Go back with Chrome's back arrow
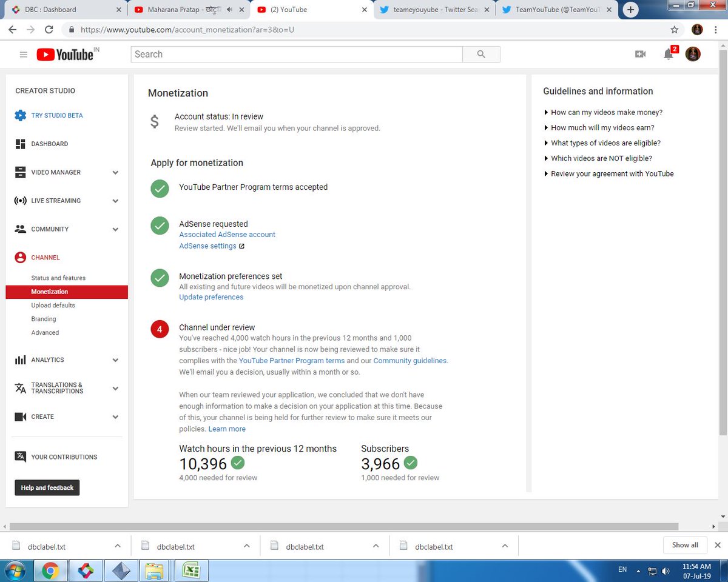This screenshot has width=728, height=582. [x=12, y=29]
